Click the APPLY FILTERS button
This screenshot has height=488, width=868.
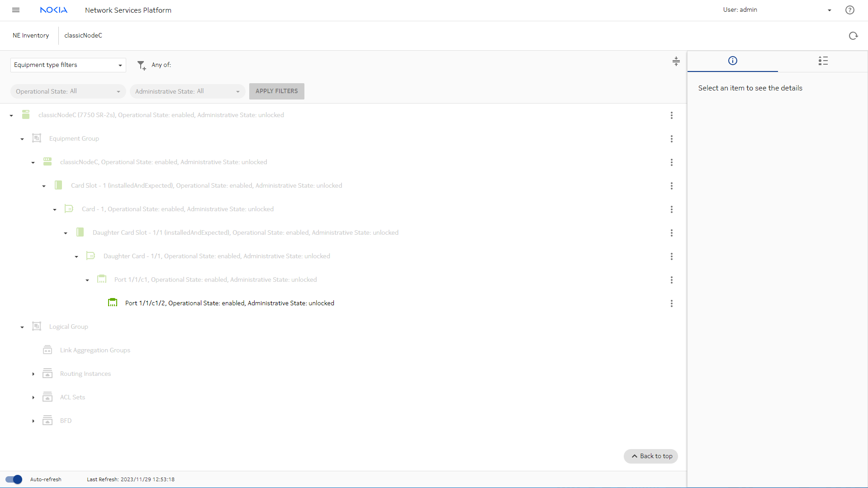click(x=276, y=91)
